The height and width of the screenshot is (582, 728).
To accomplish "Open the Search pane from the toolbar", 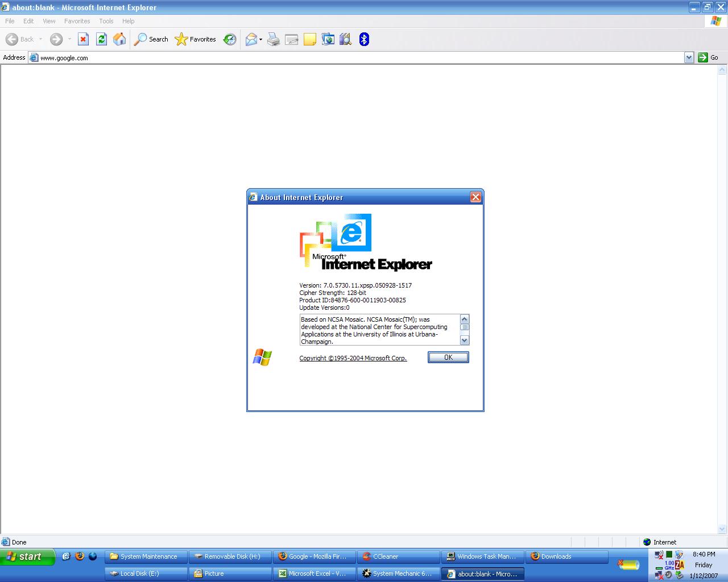I will [151, 39].
